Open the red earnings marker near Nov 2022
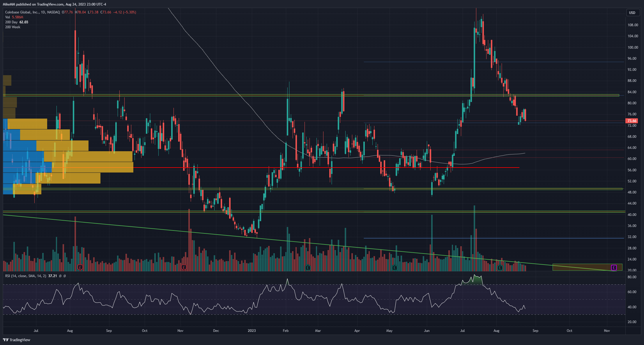 (x=184, y=267)
